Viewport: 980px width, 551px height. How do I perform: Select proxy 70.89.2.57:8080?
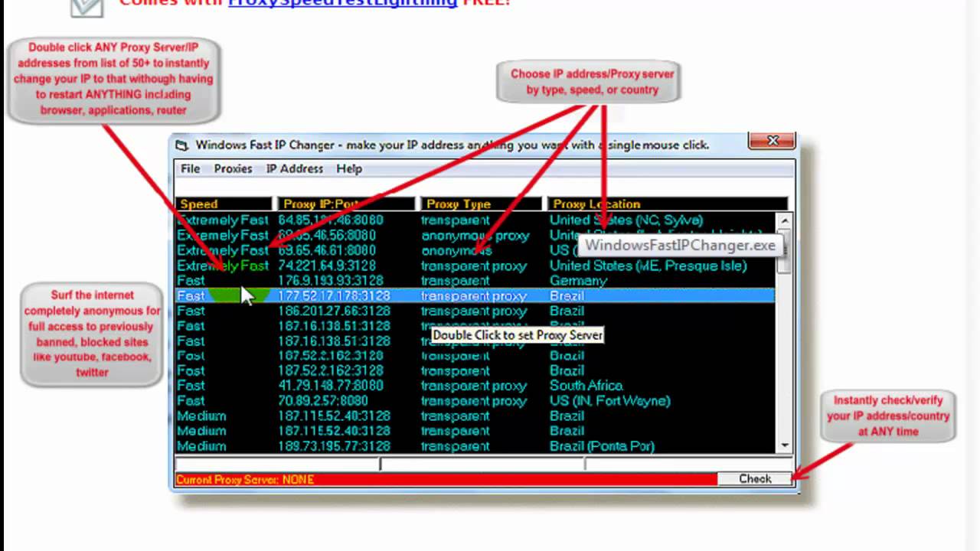click(x=323, y=400)
